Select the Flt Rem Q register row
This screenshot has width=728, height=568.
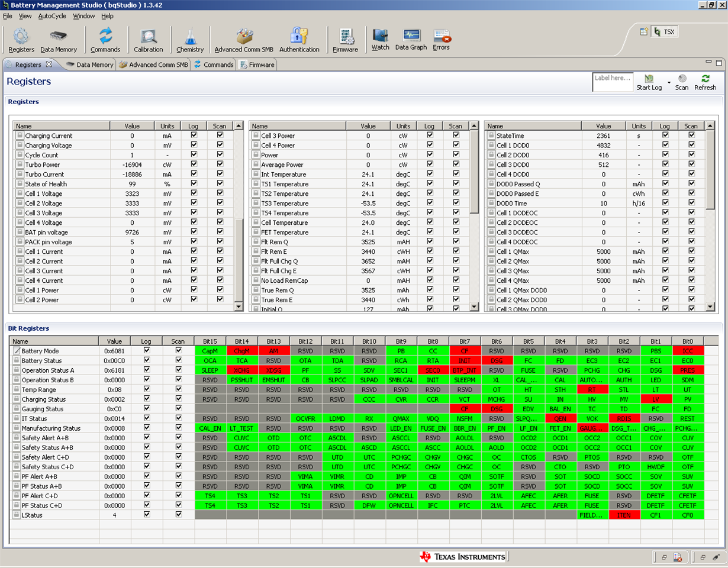point(359,242)
